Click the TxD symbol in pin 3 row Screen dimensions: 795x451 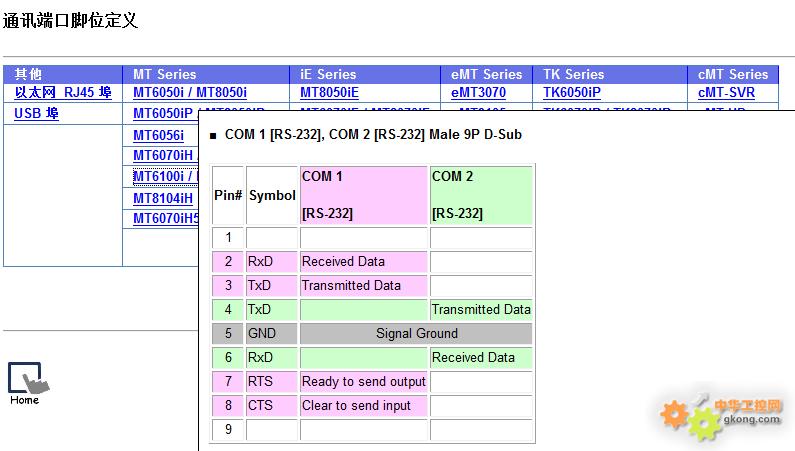click(272, 285)
